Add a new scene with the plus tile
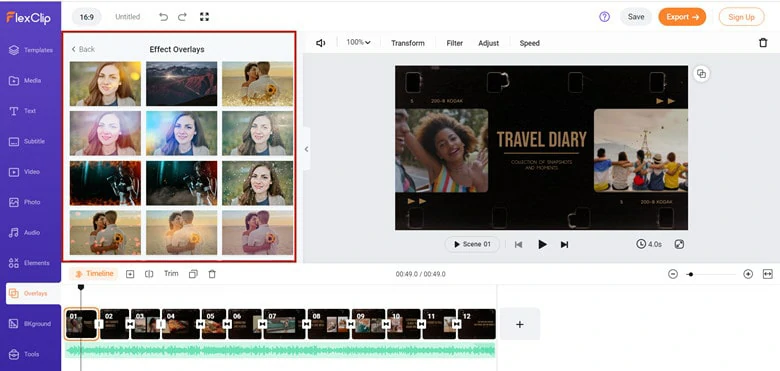Screen dimensions: 780x371 click(x=519, y=324)
